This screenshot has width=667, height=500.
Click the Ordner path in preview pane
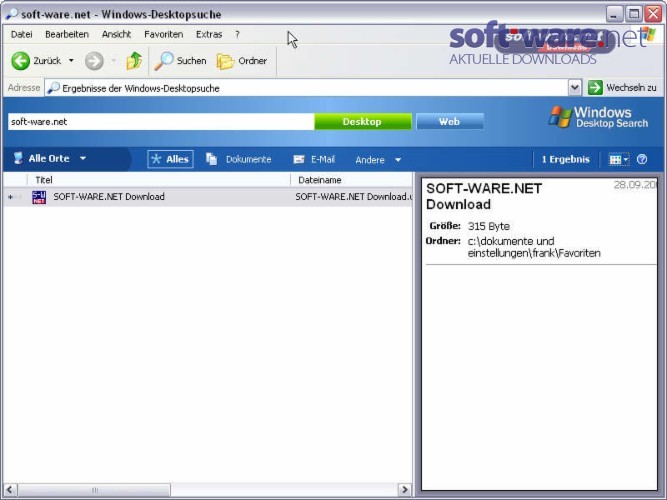(x=534, y=247)
